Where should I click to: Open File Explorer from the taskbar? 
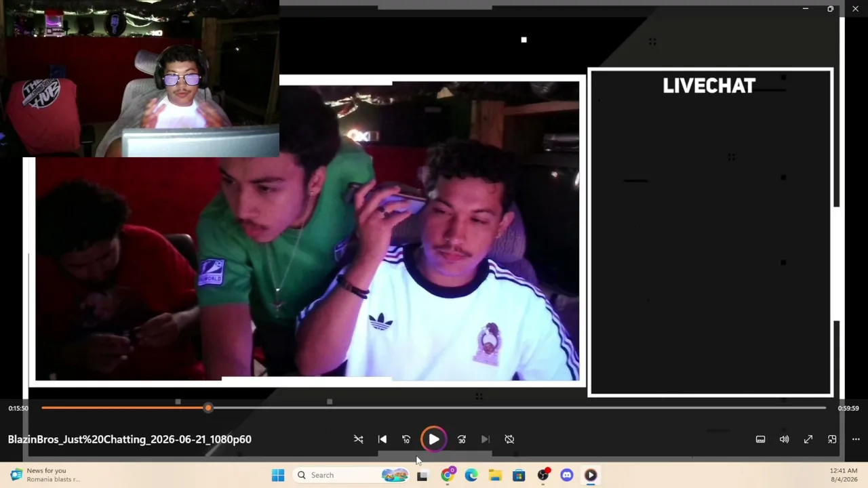tap(495, 475)
